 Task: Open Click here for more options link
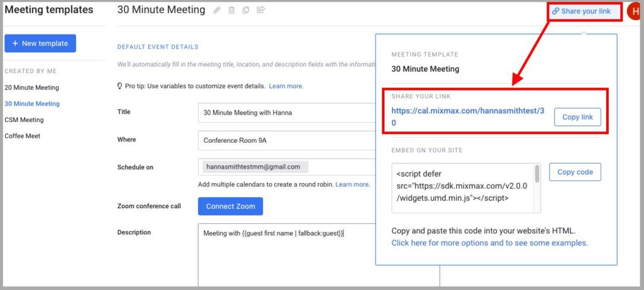(x=489, y=243)
